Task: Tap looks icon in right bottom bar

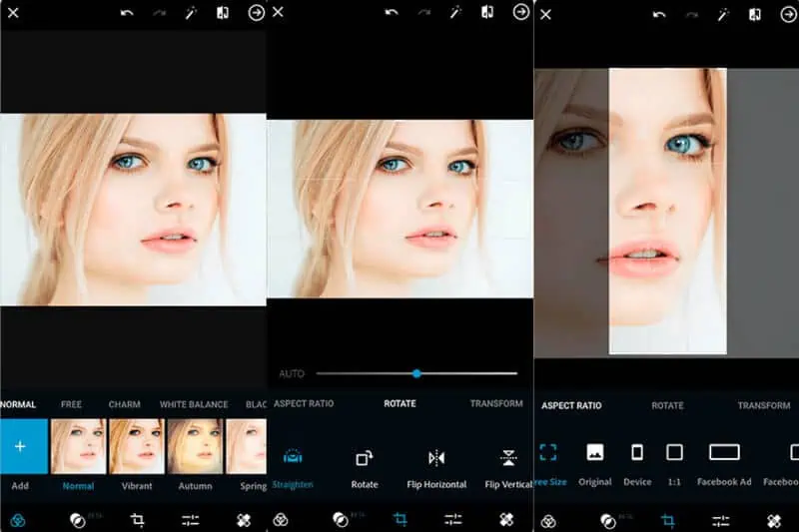Action: pos(548,521)
